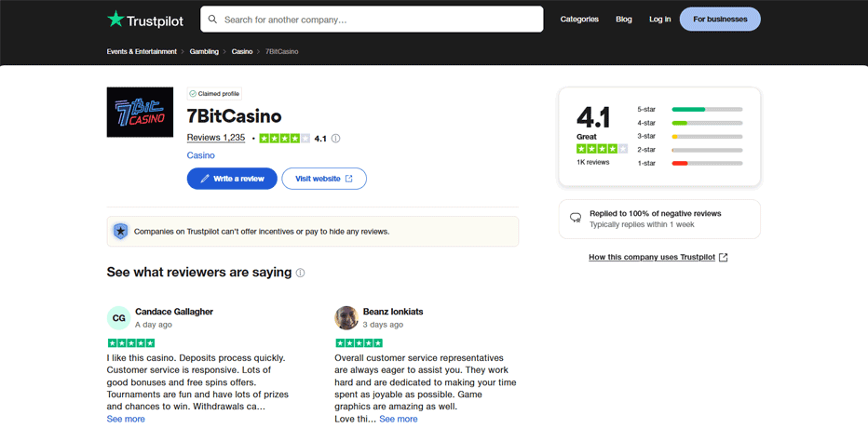Open Candace Gallagher's profile name
This screenshot has width=868, height=428.
[174, 312]
